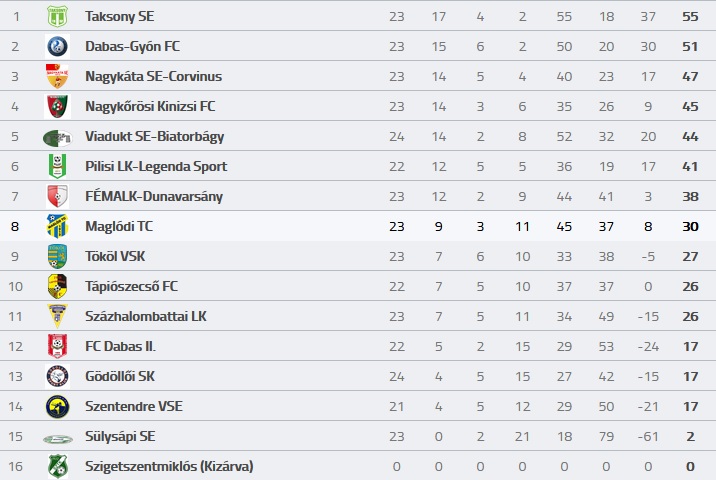
Task: Click the Nagykáta SE-Corvinus crest icon
Action: [58, 76]
